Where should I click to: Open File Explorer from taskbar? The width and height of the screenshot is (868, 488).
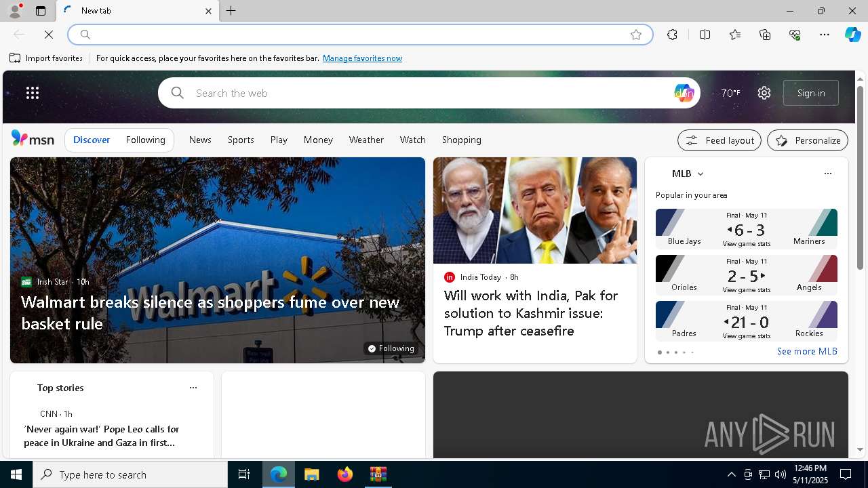click(x=311, y=474)
